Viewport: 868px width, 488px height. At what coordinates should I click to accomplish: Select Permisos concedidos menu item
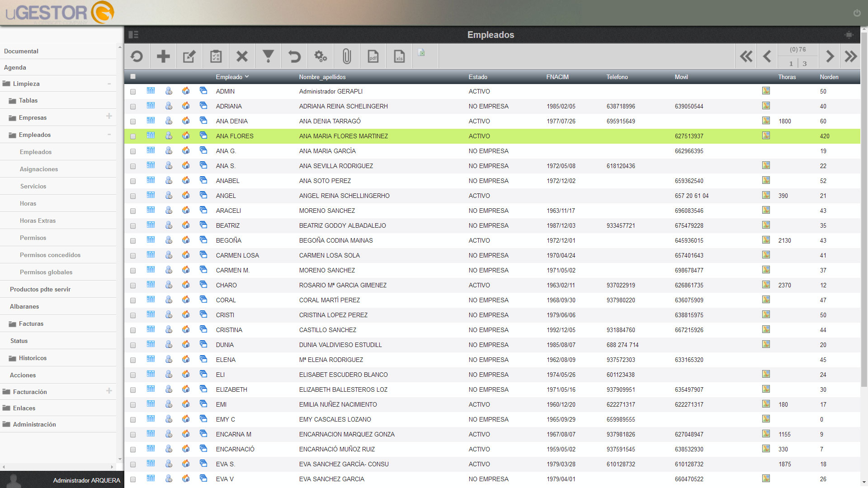click(50, 255)
